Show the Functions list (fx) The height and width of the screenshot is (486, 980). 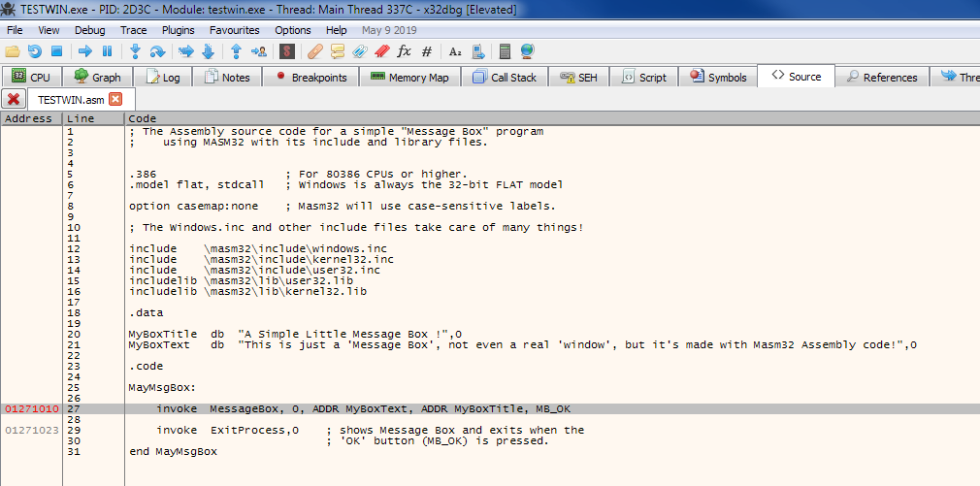coord(405,51)
